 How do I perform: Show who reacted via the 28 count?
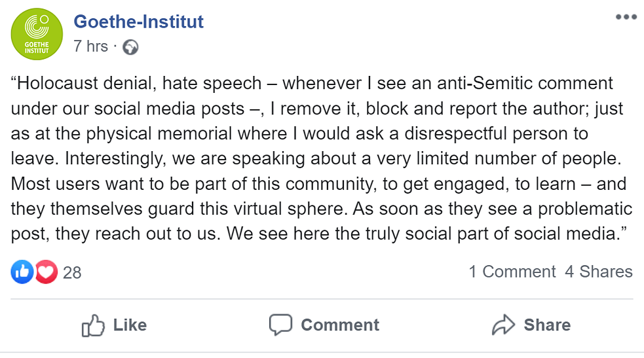click(x=72, y=272)
